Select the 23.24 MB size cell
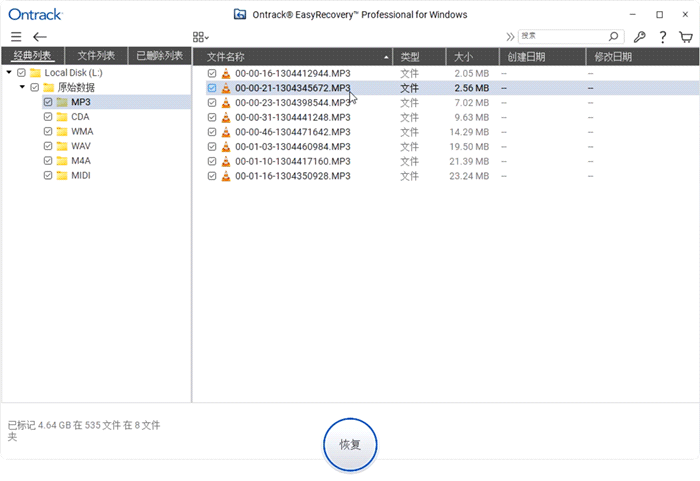 pos(469,176)
